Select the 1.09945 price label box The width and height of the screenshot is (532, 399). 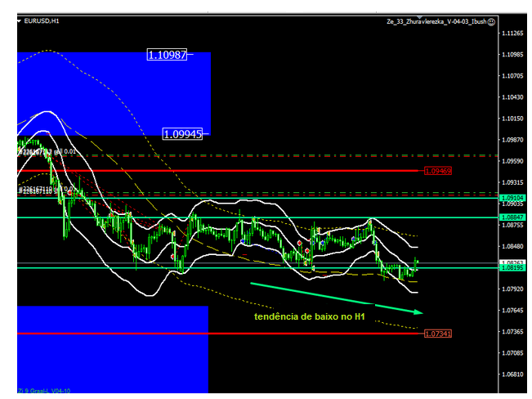coord(183,133)
